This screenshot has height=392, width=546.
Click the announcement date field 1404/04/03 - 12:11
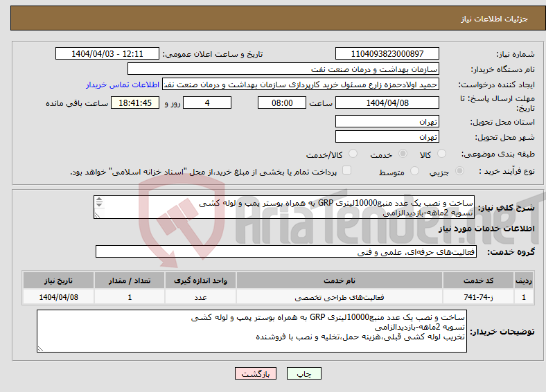click(x=107, y=53)
